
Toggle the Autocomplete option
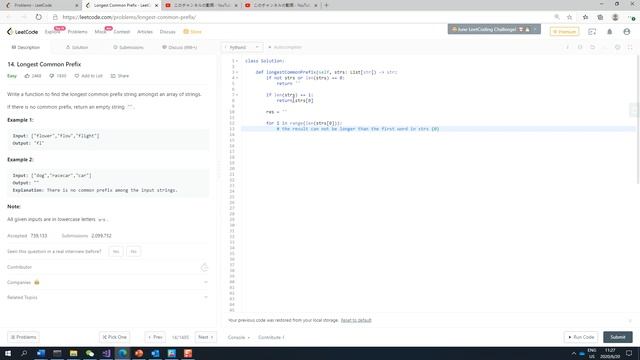pyautogui.click(x=284, y=47)
